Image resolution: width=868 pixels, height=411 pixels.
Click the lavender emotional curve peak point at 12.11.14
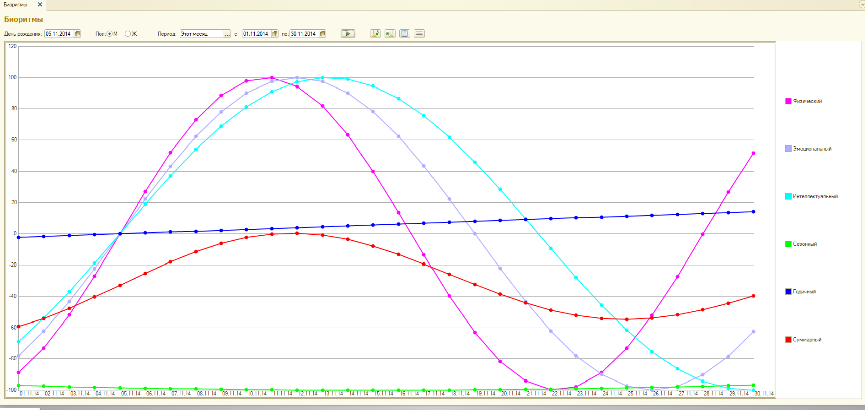(297, 78)
